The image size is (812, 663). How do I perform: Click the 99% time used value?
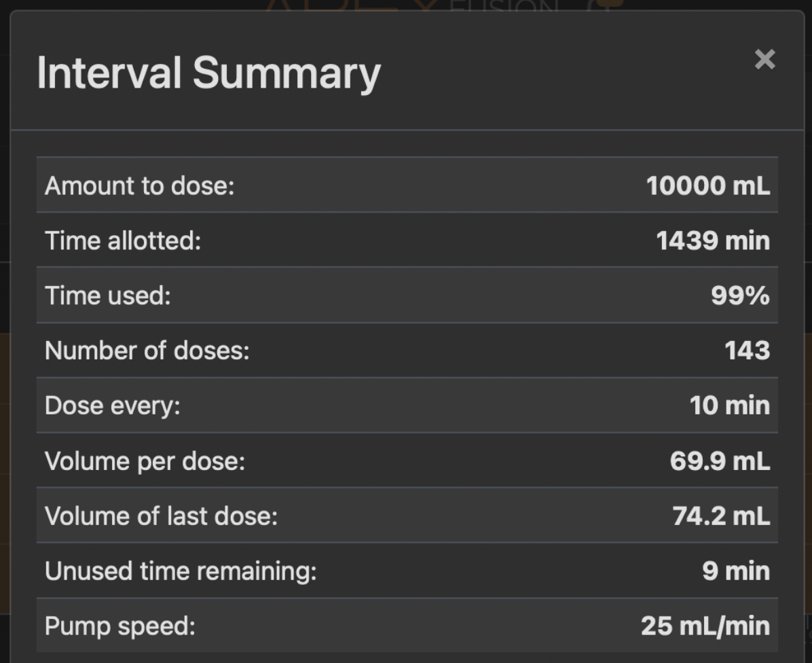(740, 295)
